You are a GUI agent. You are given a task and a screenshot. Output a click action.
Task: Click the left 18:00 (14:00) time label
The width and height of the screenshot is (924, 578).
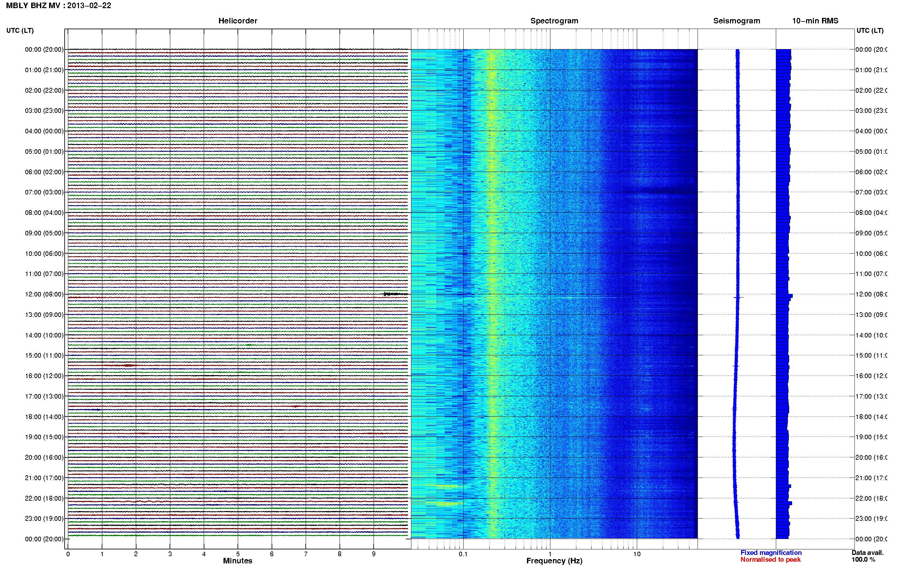point(44,417)
